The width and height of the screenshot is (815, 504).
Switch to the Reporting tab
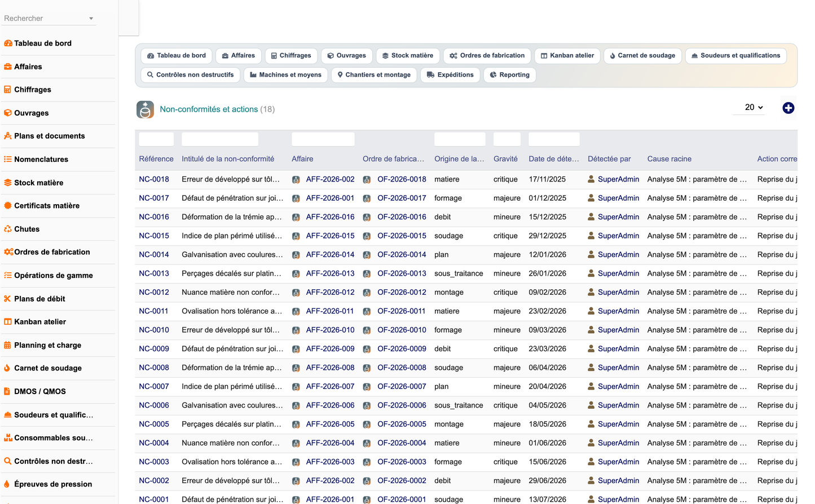click(509, 75)
